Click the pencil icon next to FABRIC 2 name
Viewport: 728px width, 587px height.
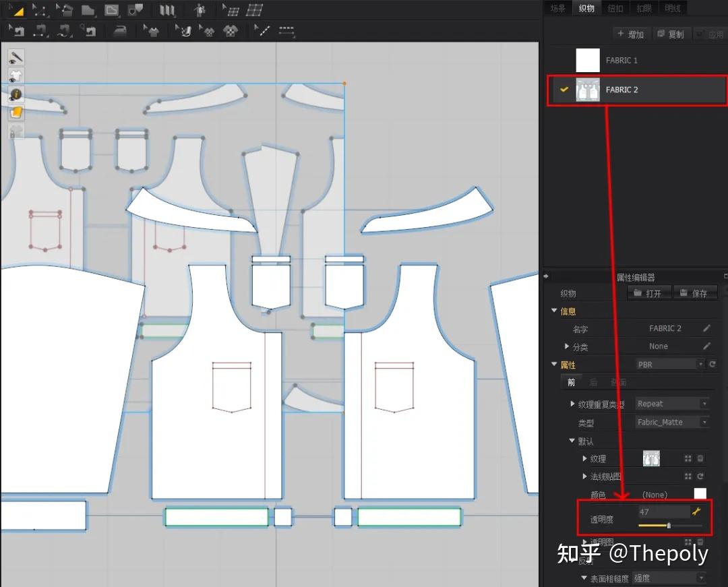pos(706,328)
